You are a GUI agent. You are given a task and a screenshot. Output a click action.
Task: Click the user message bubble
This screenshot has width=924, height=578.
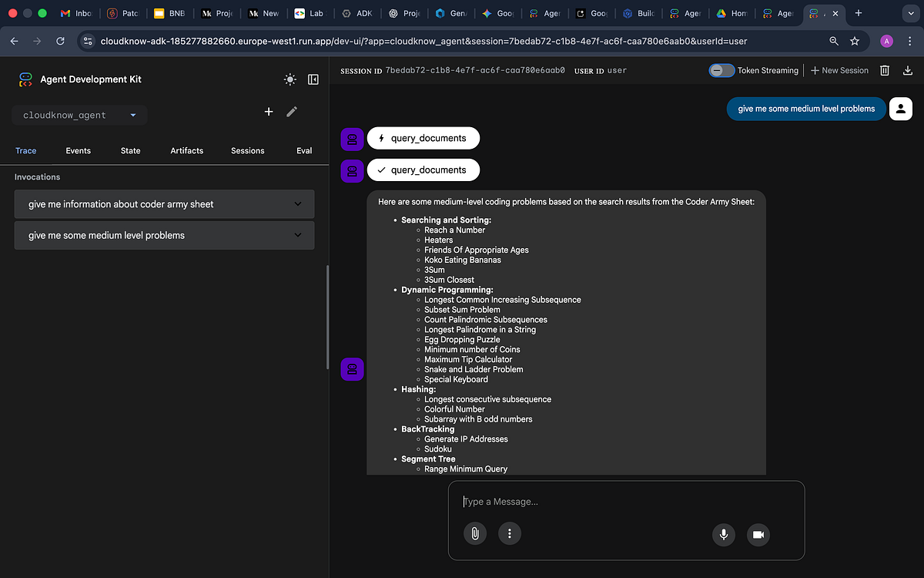[x=806, y=109]
